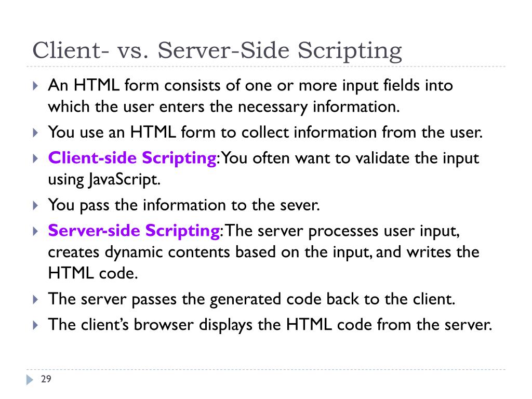Click the text "using JavaScript."
The width and height of the screenshot is (532, 399).
tap(104, 180)
